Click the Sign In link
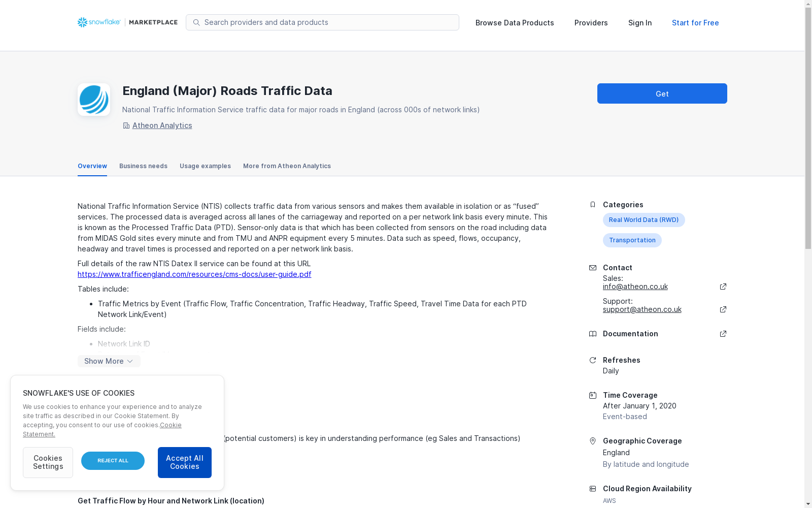Image resolution: width=812 pixels, height=508 pixels. pos(640,23)
